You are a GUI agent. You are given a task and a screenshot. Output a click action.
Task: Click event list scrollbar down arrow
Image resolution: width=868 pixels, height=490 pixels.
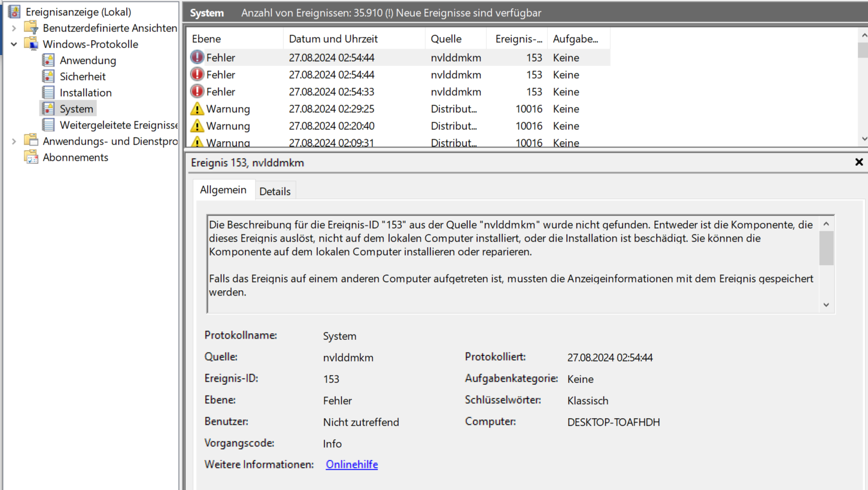point(863,139)
